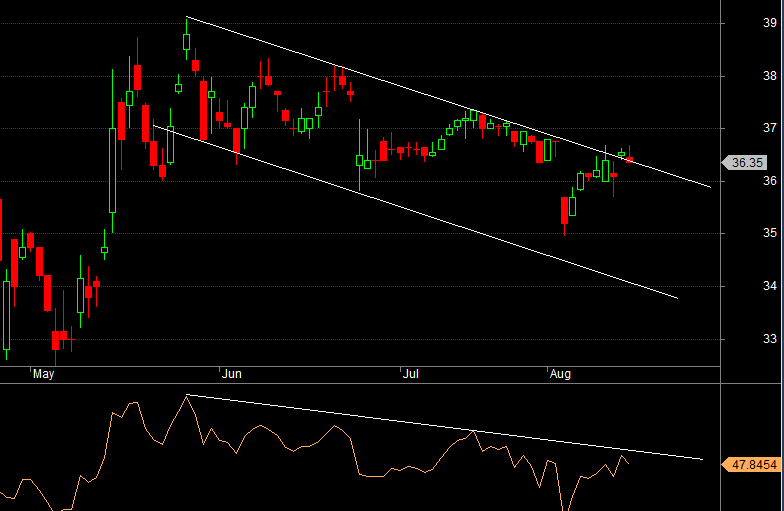The width and height of the screenshot is (784, 511).
Task: Select the lower channel trendline on price chart
Action: click(x=415, y=212)
